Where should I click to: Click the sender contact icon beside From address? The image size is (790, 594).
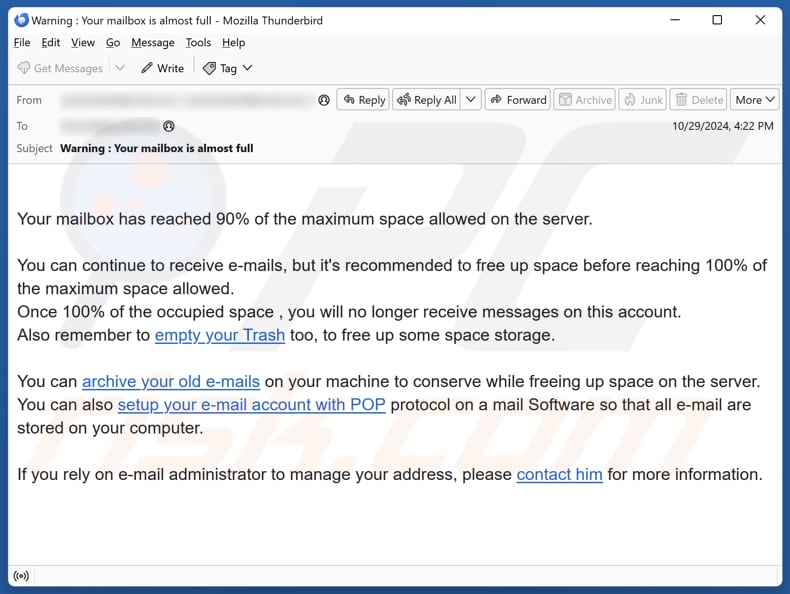click(324, 100)
